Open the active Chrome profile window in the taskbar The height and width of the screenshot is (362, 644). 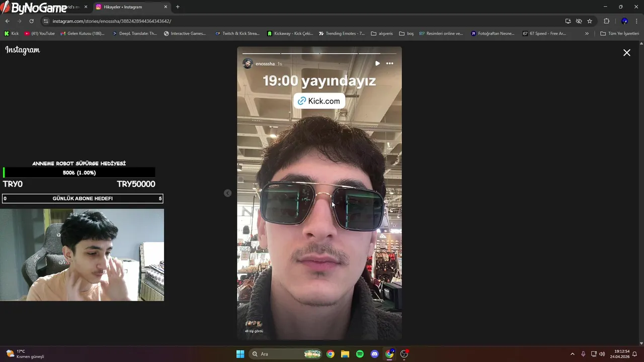click(389, 354)
